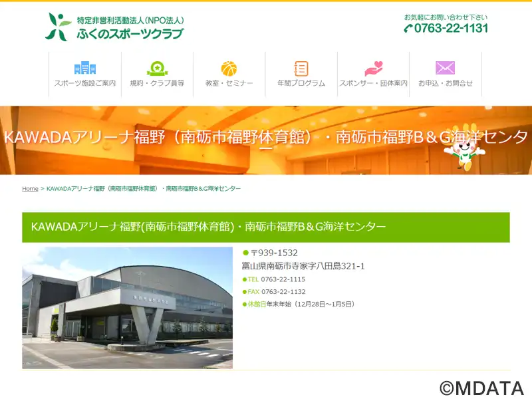Follow the Home breadcrumb link
The height and width of the screenshot is (399, 532).
30,189
